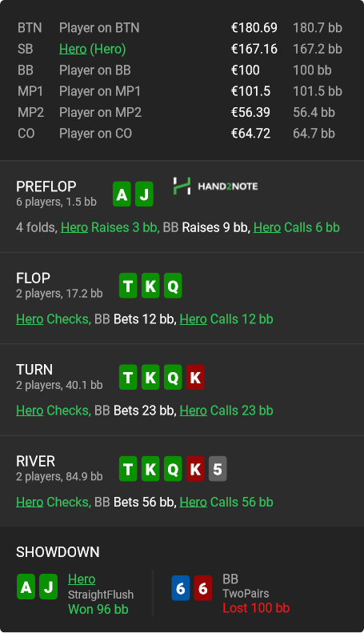Screen dimensions: 364x633
Task: Click the gray 5 river card
Action: coord(218,469)
